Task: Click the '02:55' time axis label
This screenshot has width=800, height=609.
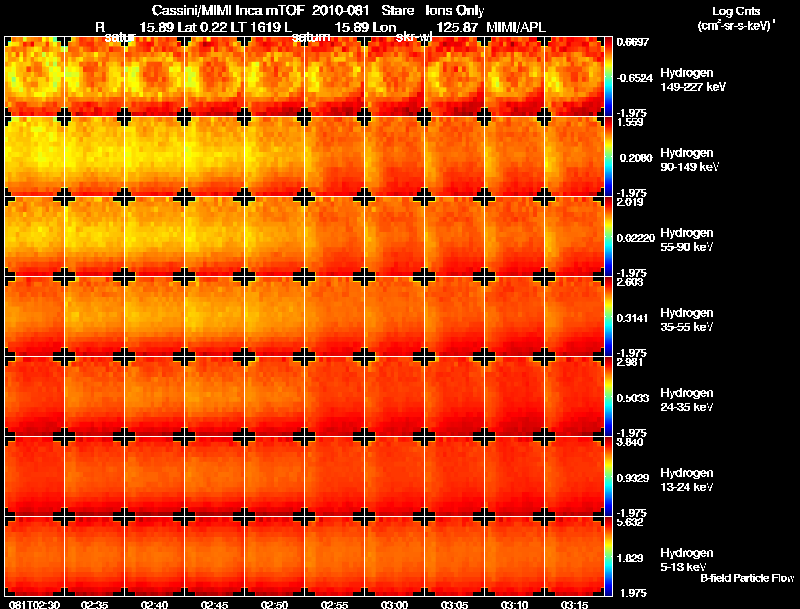Action: point(334,605)
